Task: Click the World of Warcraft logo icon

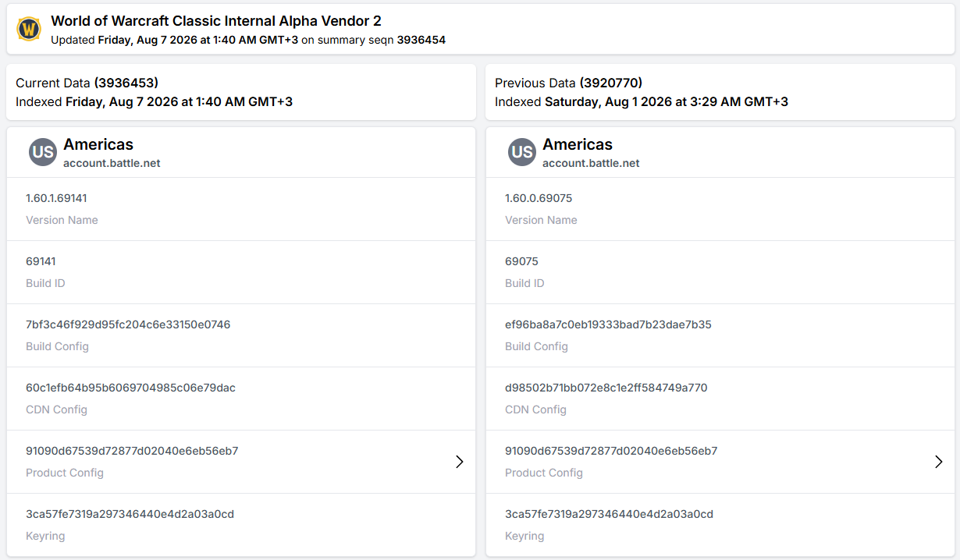Action: coord(29,30)
